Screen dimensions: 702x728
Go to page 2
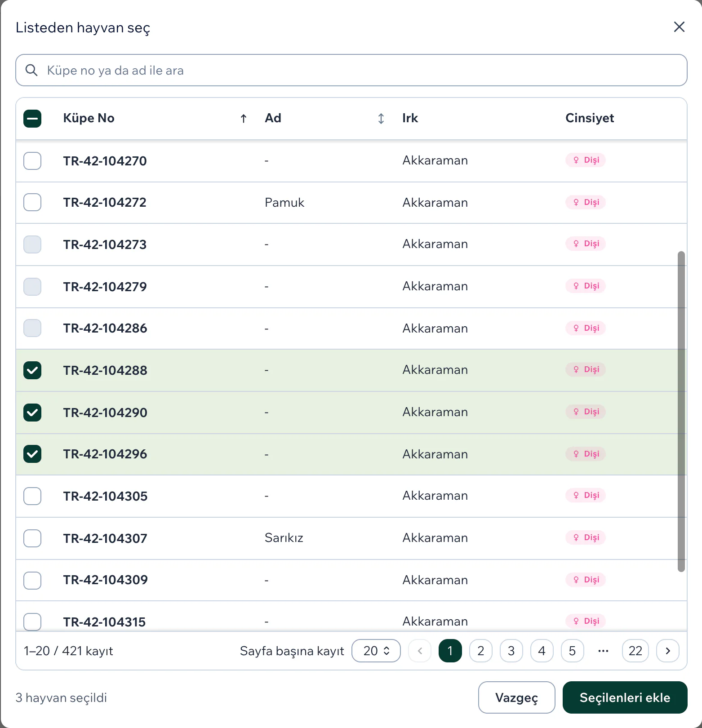tap(481, 651)
